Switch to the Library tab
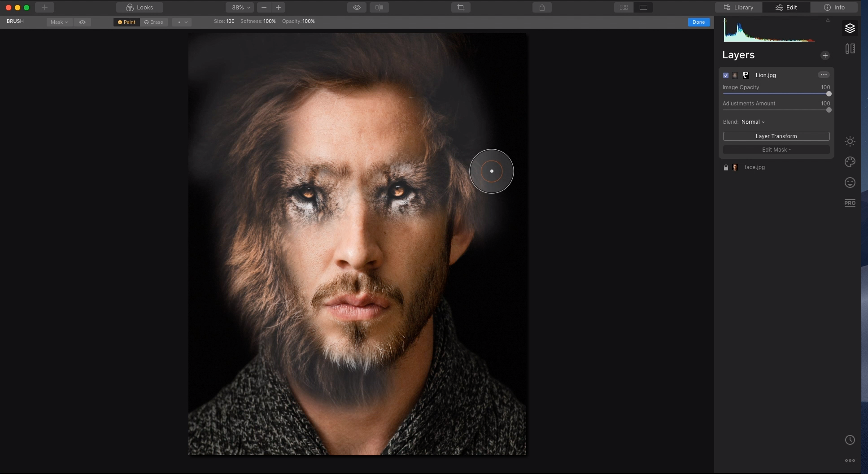This screenshot has height=474, width=868. [738, 7]
